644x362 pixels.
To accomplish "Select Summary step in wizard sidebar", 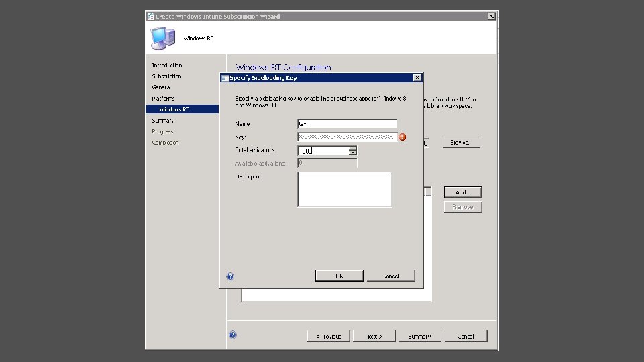I will 162,121.
